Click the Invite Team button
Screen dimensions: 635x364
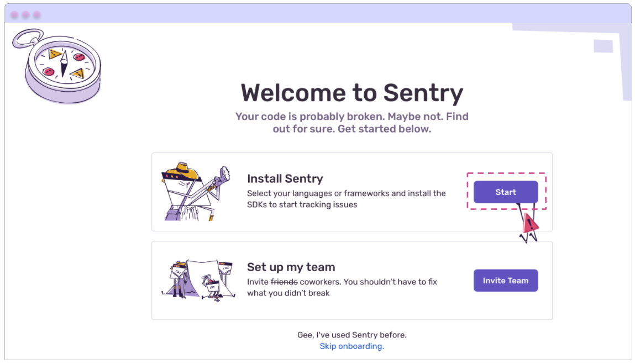coord(505,280)
